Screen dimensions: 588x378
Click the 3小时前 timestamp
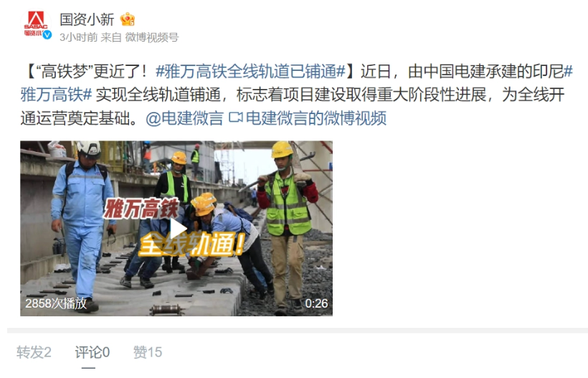(78, 37)
